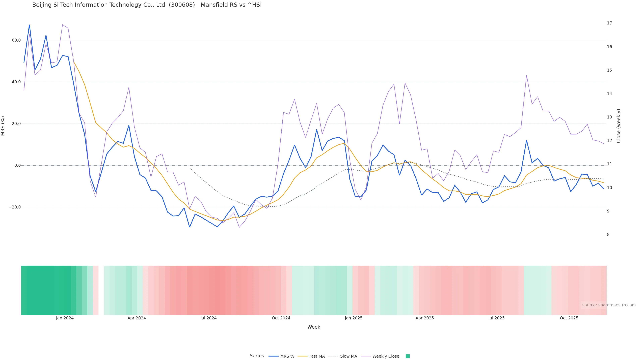Click the purple Weekly Close legend line icon
644x362 pixels.
coord(366,356)
